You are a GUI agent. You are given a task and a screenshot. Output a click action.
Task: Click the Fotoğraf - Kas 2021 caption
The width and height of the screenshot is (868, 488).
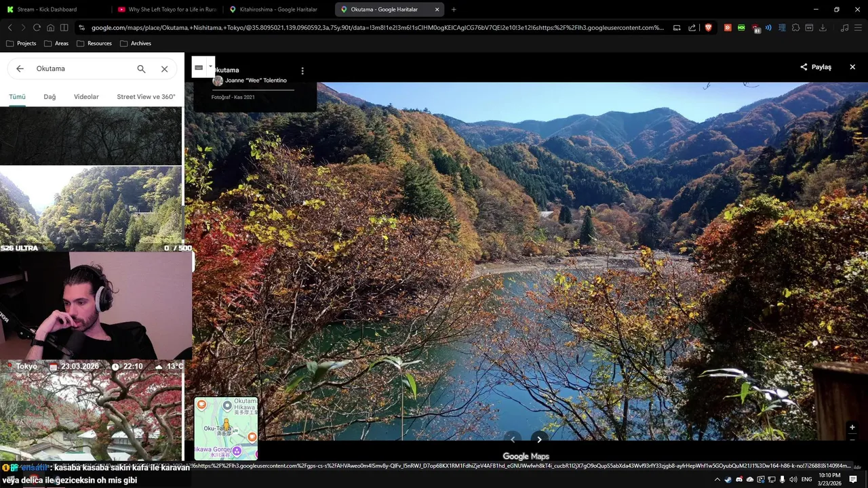(x=233, y=97)
